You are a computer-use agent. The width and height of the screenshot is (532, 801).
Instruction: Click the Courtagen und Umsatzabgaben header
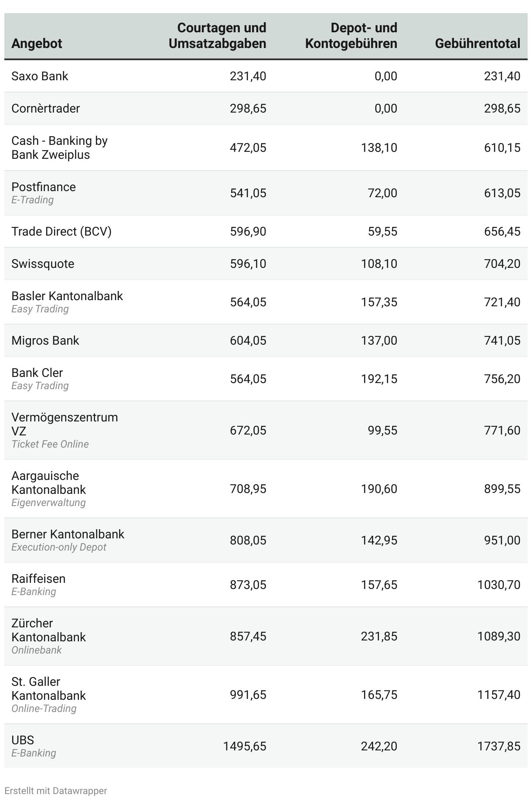click(217, 36)
